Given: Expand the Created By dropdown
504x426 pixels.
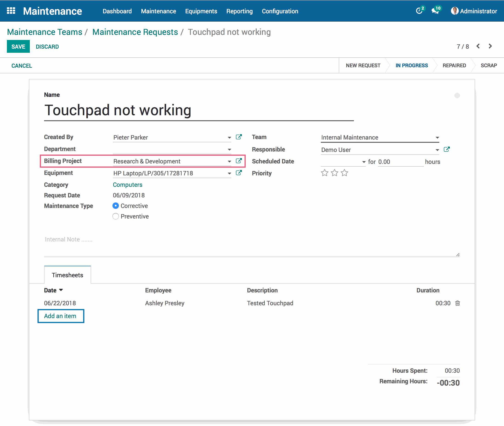Looking at the screenshot, I should [229, 138].
